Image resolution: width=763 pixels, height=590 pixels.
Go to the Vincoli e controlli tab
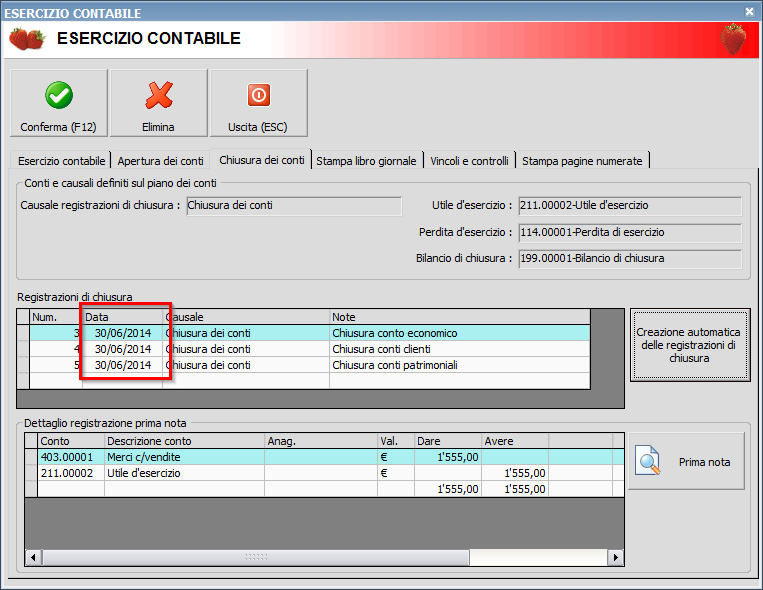click(469, 160)
